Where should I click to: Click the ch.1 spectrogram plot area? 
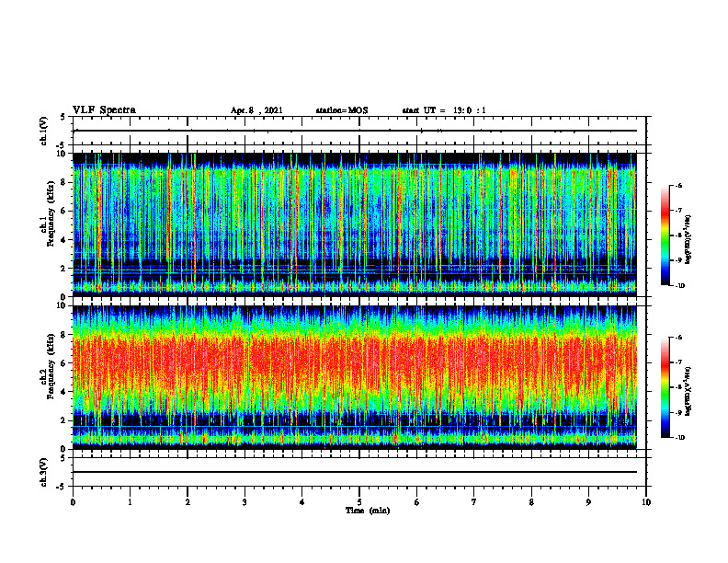[x=355, y=224]
